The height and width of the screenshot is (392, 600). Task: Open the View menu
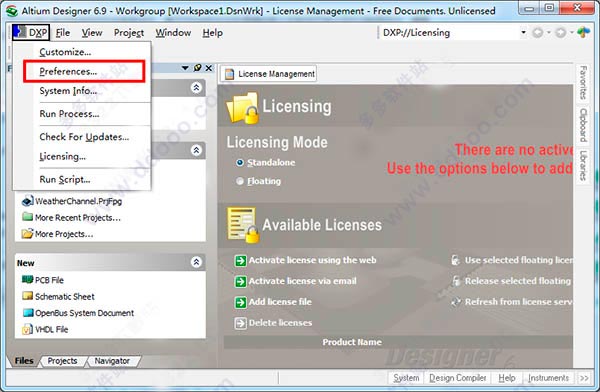coord(92,33)
